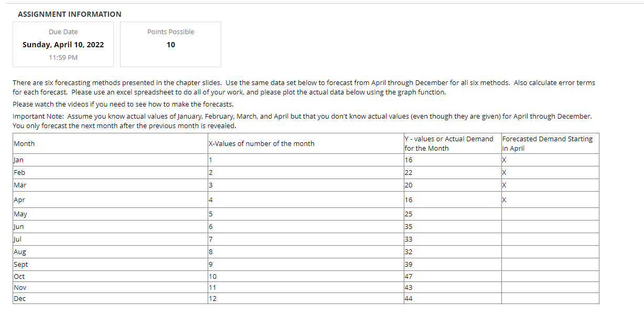Select the 11:59 PM time text
This screenshot has height=314, width=644.
coord(63,57)
